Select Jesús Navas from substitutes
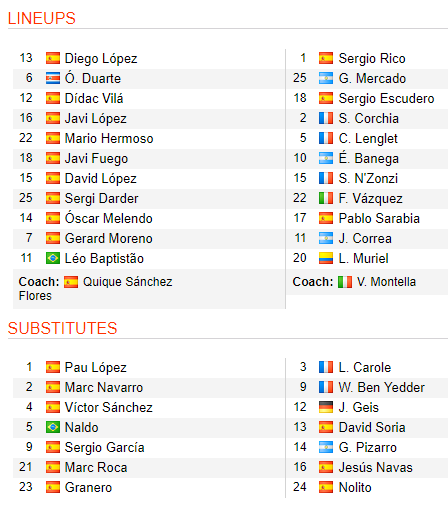The image size is (448, 505). pyautogui.click(x=376, y=467)
